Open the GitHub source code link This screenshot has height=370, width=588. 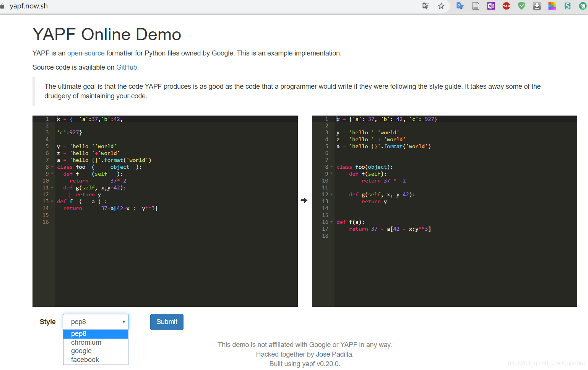[x=127, y=67]
